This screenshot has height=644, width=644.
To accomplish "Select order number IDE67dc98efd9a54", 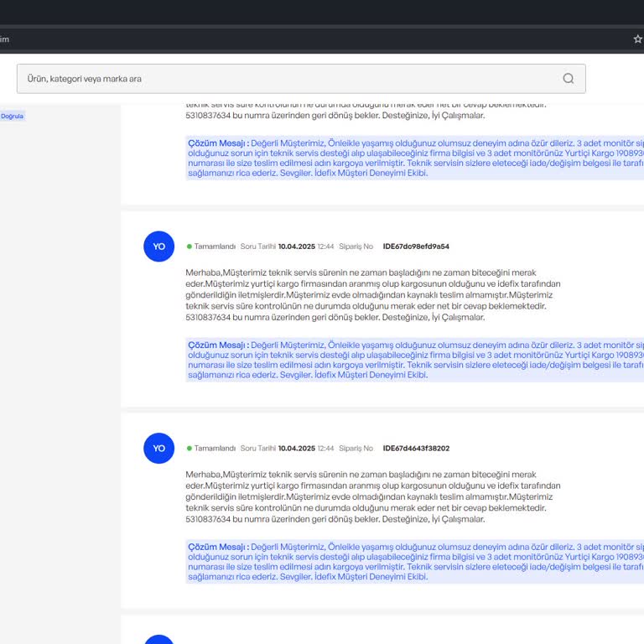I will point(416,247).
